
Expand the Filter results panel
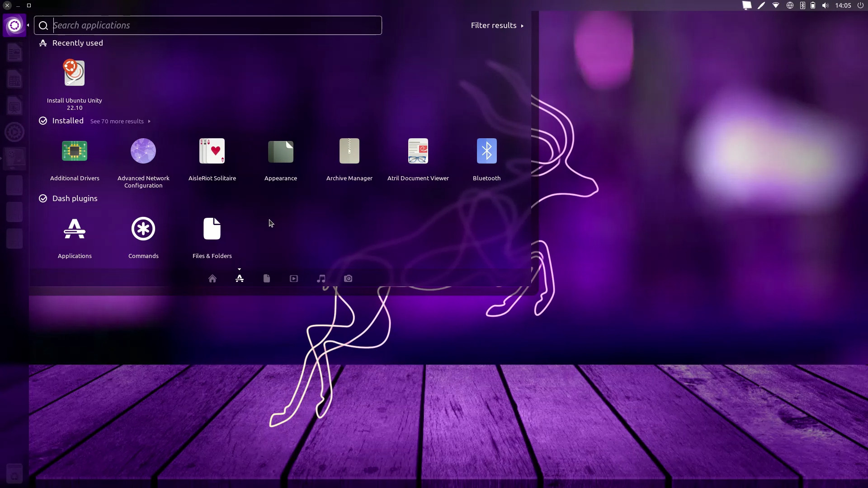(x=497, y=26)
